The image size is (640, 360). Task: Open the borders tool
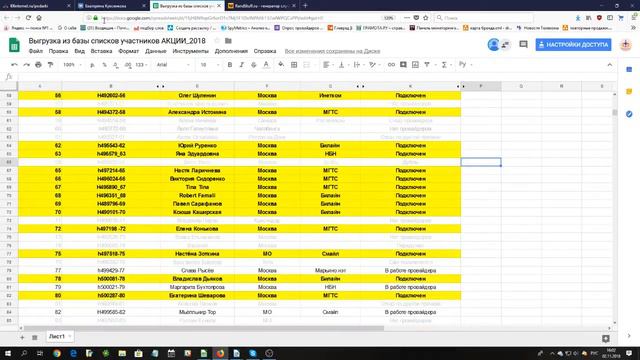click(294, 65)
